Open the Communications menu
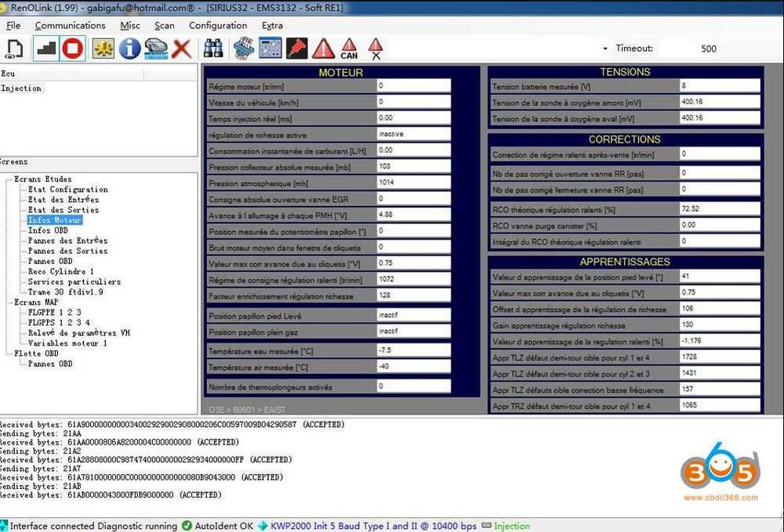Screen dimensions: 784x532 click(70, 26)
